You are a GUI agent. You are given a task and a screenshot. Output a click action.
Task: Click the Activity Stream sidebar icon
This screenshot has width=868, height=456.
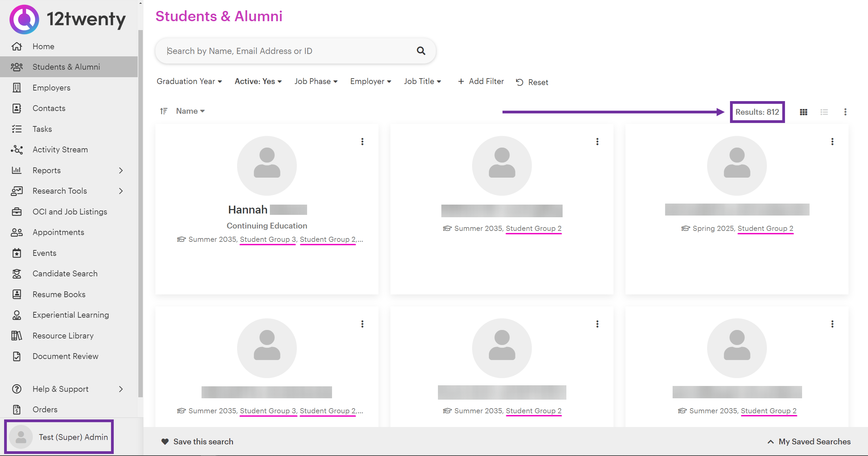(x=16, y=150)
